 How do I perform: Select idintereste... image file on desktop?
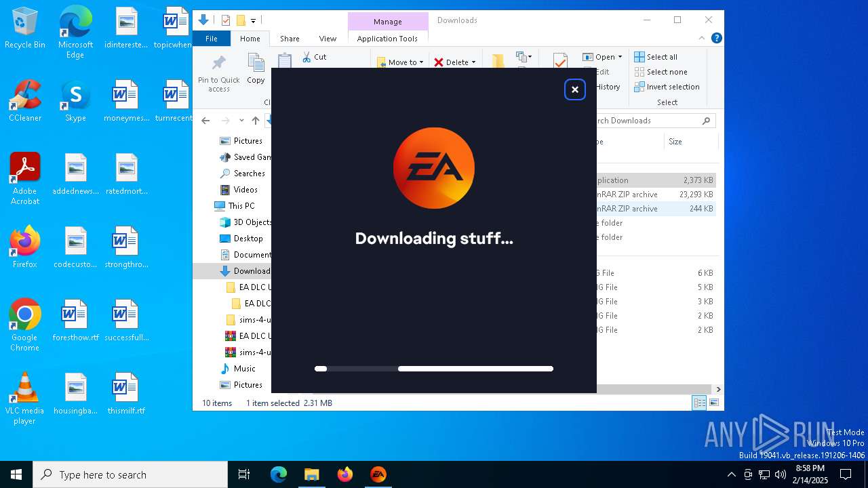tap(126, 28)
